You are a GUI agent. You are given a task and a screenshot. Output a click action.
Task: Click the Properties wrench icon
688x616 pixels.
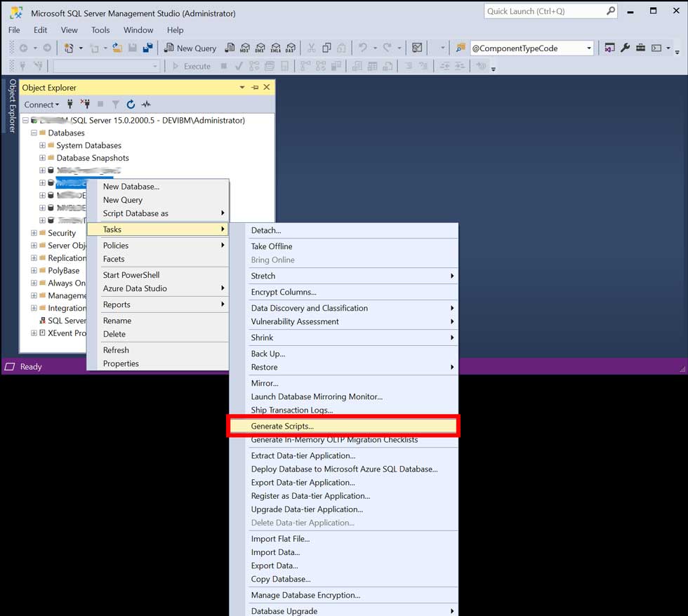coord(626,48)
